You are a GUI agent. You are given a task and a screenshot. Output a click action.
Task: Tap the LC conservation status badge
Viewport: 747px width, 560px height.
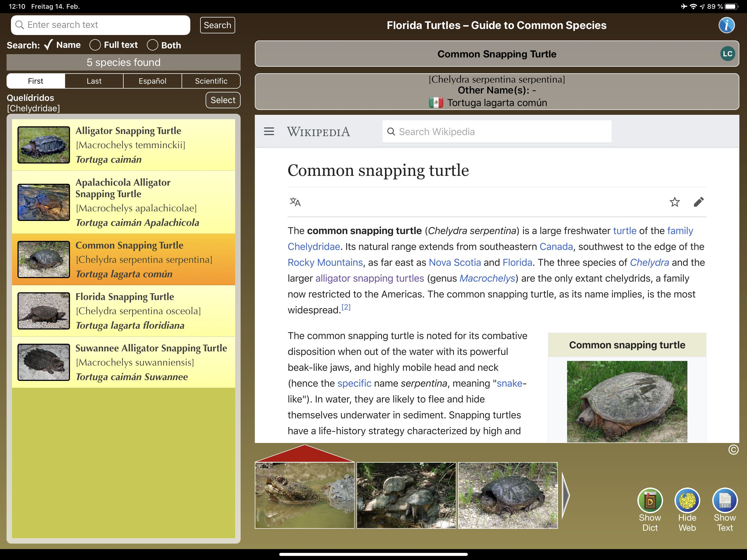coord(727,54)
